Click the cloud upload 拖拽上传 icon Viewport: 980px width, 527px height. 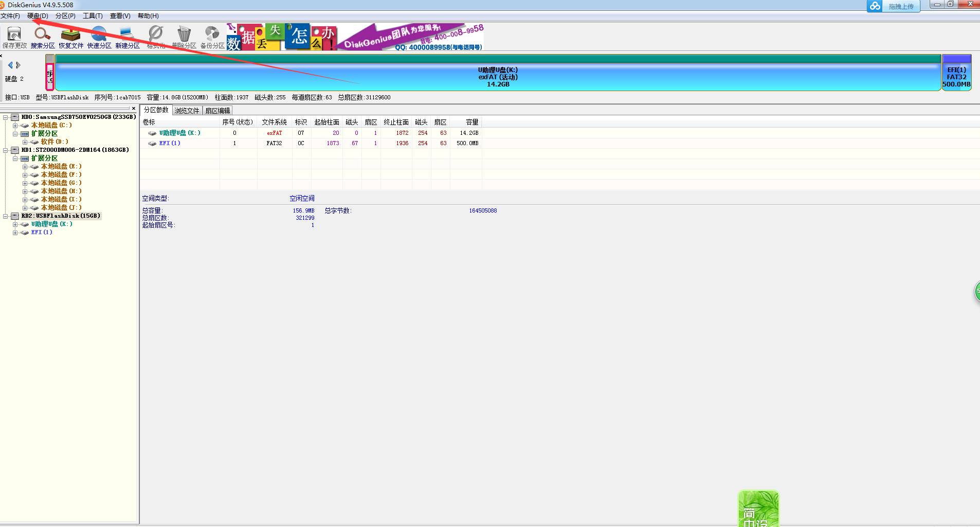(875, 6)
